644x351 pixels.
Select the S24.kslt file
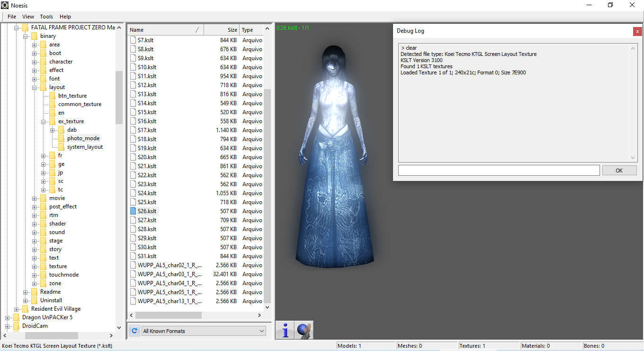pyautogui.click(x=147, y=193)
